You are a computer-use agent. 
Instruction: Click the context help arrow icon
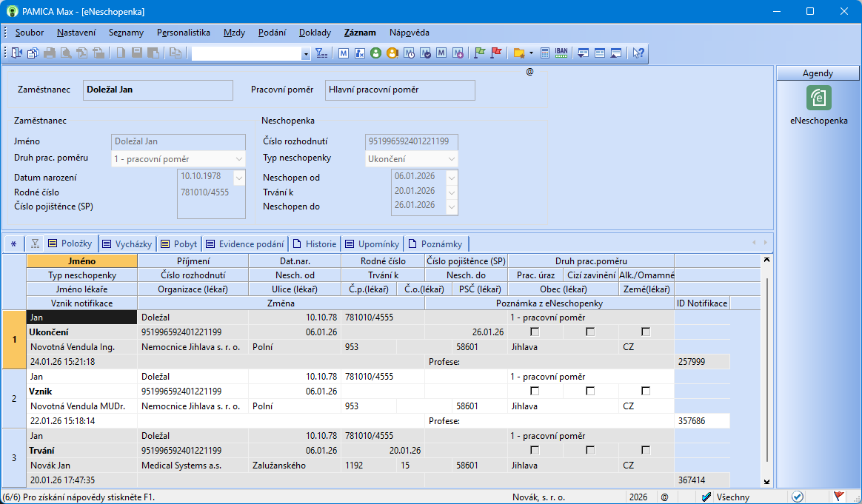tap(638, 53)
